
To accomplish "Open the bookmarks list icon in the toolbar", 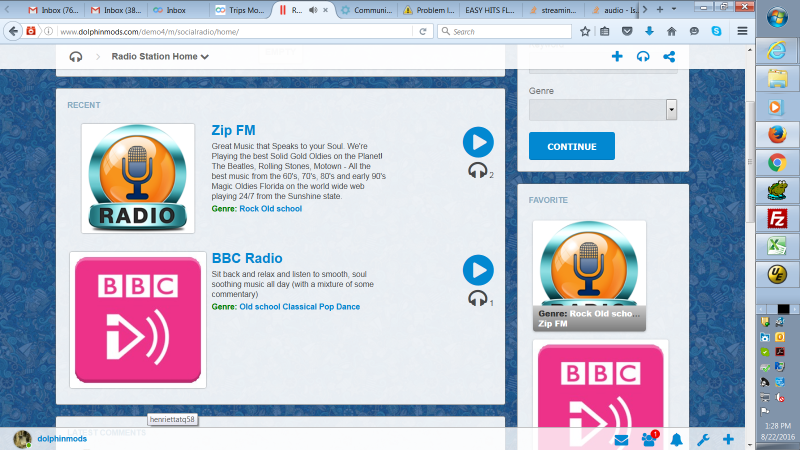I will pyautogui.click(x=605, y=31).
